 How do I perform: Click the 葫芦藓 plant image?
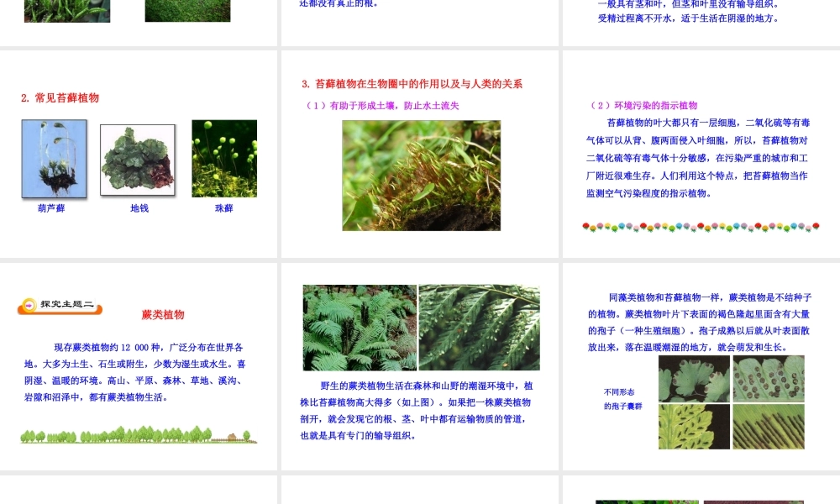pyautogui.click(x=54, y=159)
